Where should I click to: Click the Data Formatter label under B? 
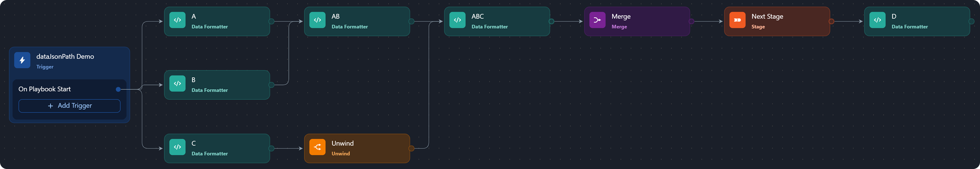[210, 90]
